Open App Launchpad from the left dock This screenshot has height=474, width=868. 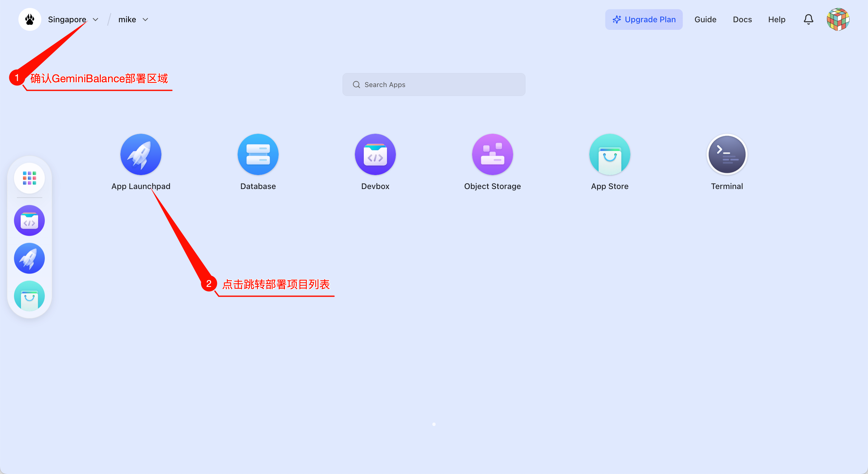click(29, 258)
